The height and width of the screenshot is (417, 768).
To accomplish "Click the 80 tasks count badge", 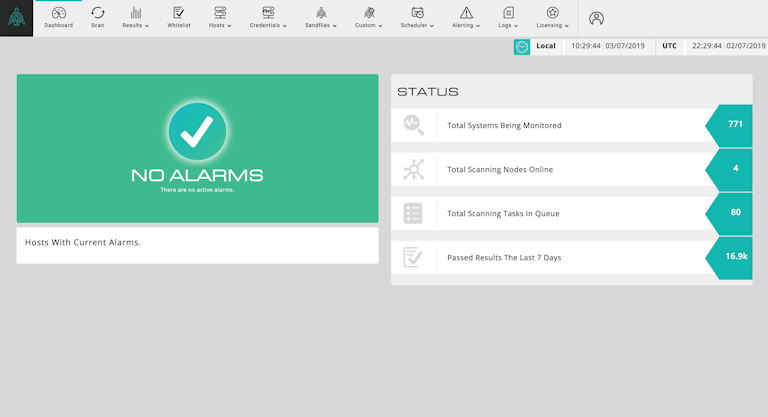I will pyautogui.click(x=730, y=214).
